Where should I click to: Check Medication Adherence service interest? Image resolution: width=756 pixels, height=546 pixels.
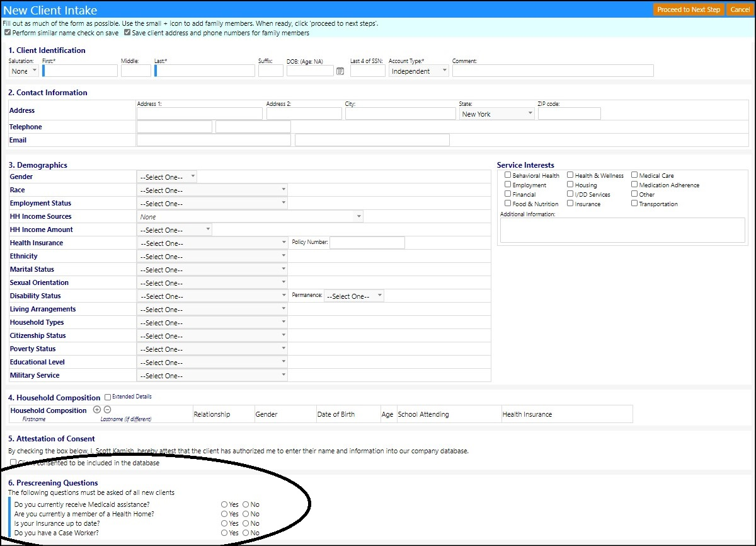pyautogui.click(x=634, y=185)
